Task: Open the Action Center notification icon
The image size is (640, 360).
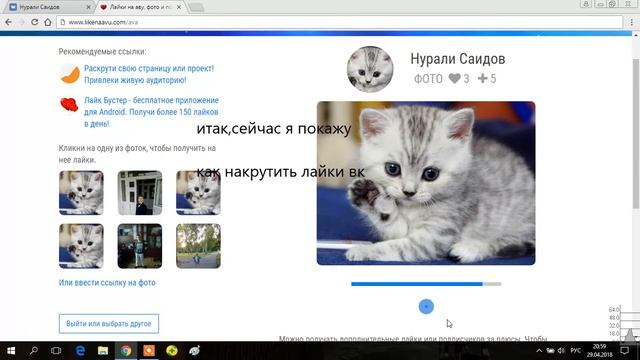Action: coord(624,351)
